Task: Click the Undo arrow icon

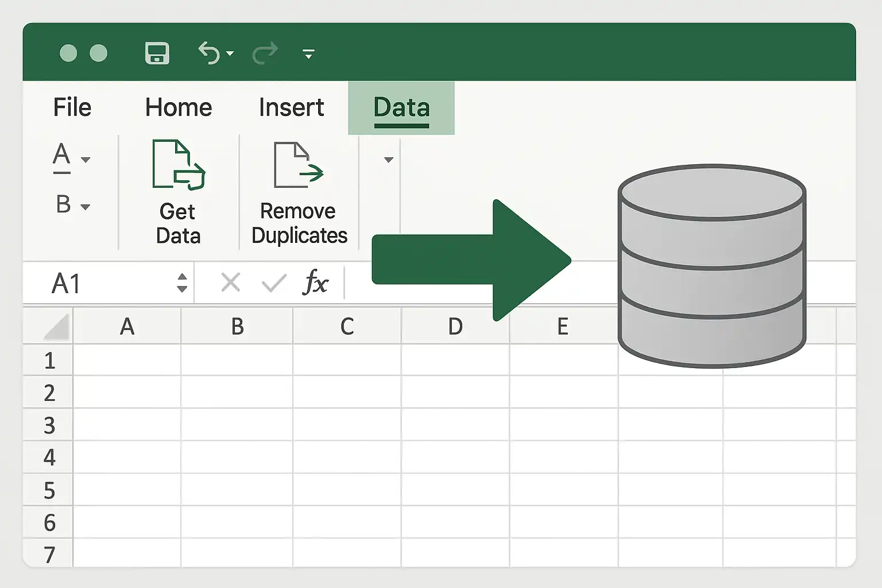Action: click(x=209, y=53)
